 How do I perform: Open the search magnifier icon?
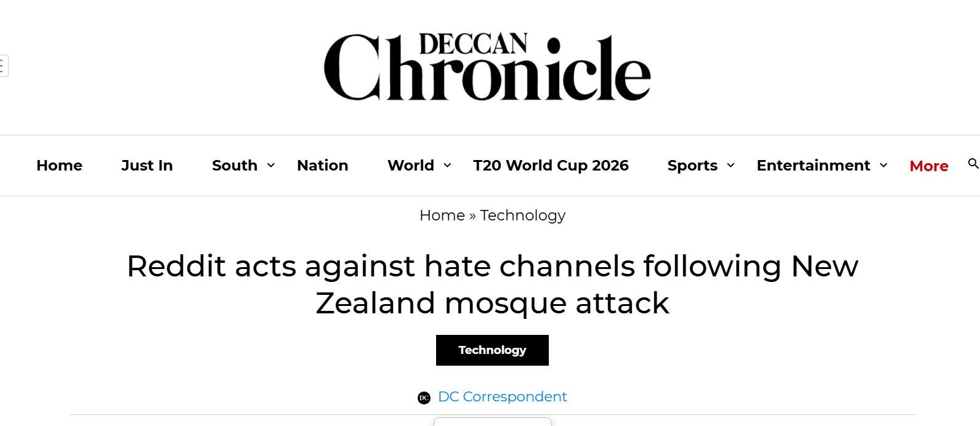click(973, 164)
